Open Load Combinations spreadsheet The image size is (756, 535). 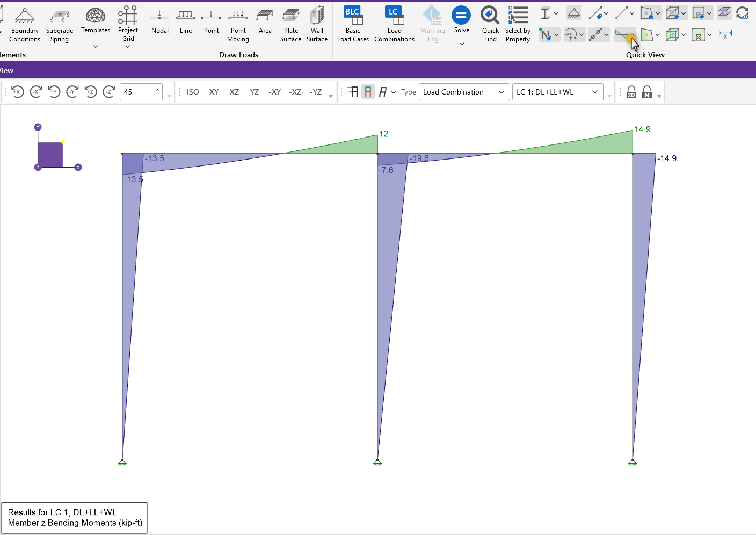point(394,25)
